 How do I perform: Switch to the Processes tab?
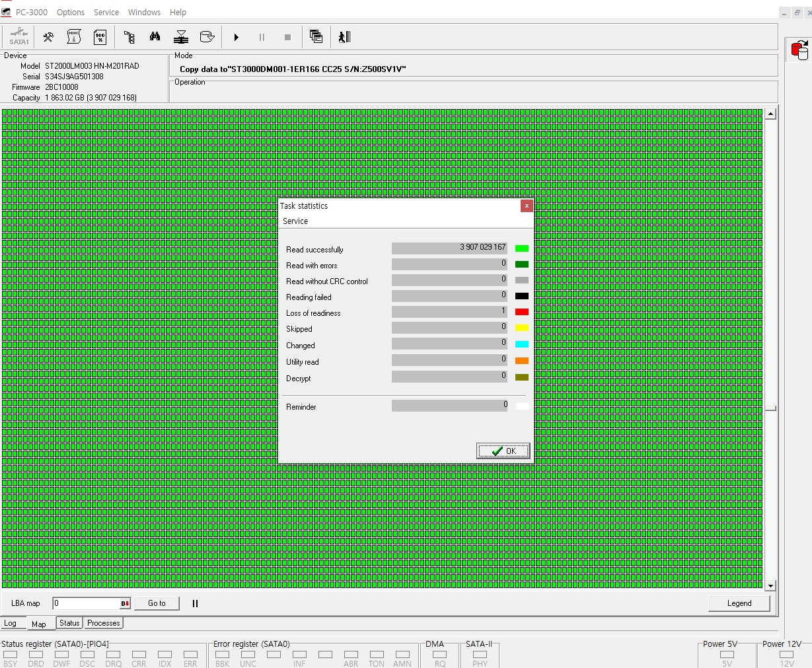(104, 623)
